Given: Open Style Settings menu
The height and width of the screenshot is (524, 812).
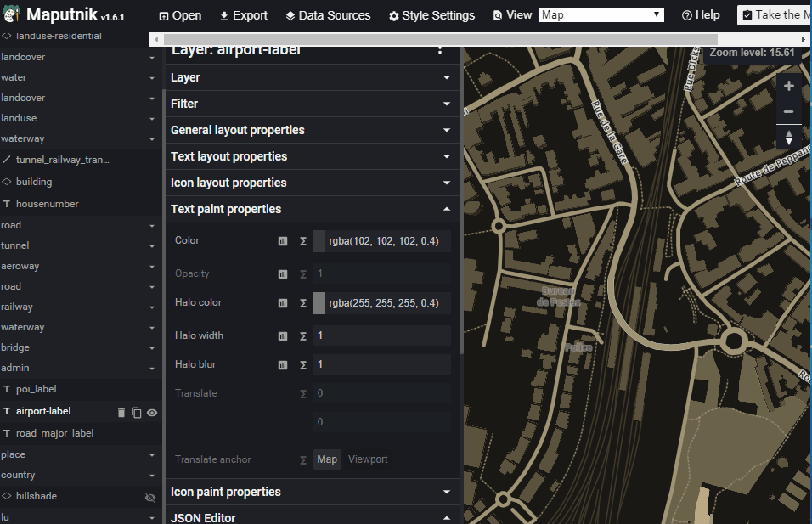Looking at the screenshot, I should pyautogui.click(x=431, y=15).
